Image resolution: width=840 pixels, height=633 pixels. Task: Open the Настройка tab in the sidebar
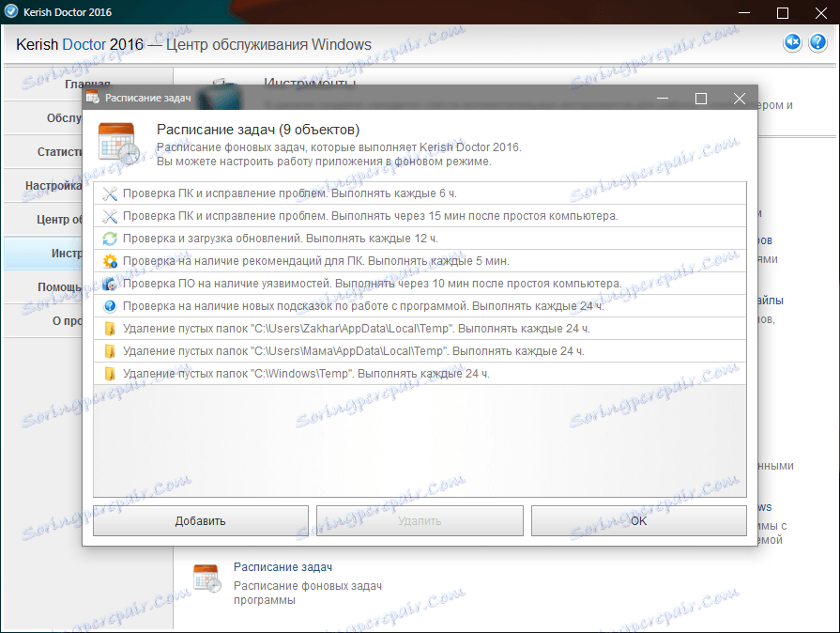pos(43,185)
